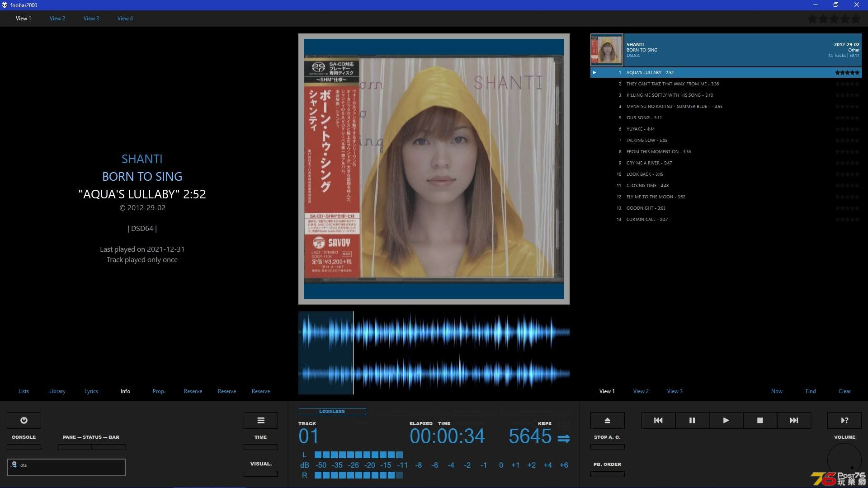Select track CURTAIN CALL - 2:47
868x488 pixels.
click(726, 219)
